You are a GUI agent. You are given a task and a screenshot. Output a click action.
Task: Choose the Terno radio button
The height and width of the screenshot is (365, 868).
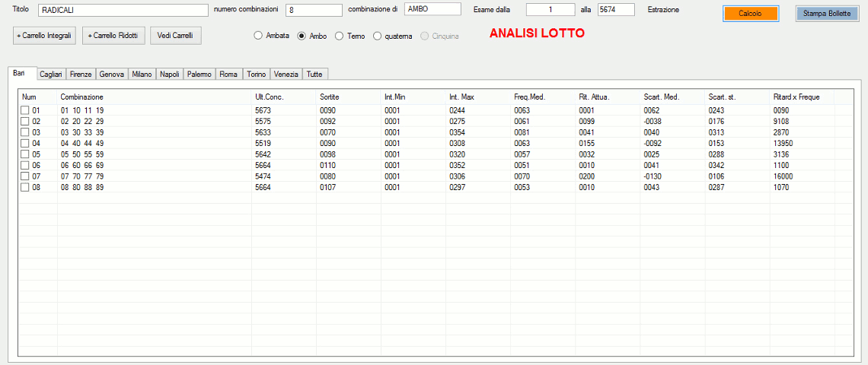(339, 36)
